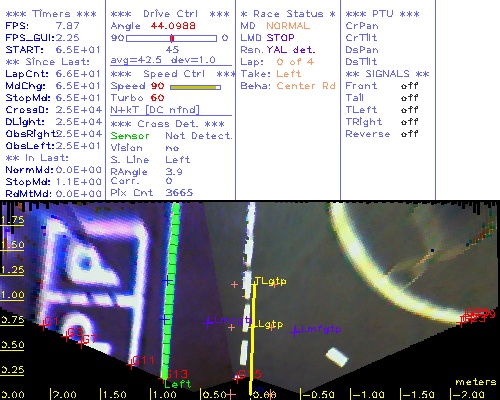Click the MD NORMAL mode value
The image size is (500, 400).
pyautogui.click(x=288, y=26)
